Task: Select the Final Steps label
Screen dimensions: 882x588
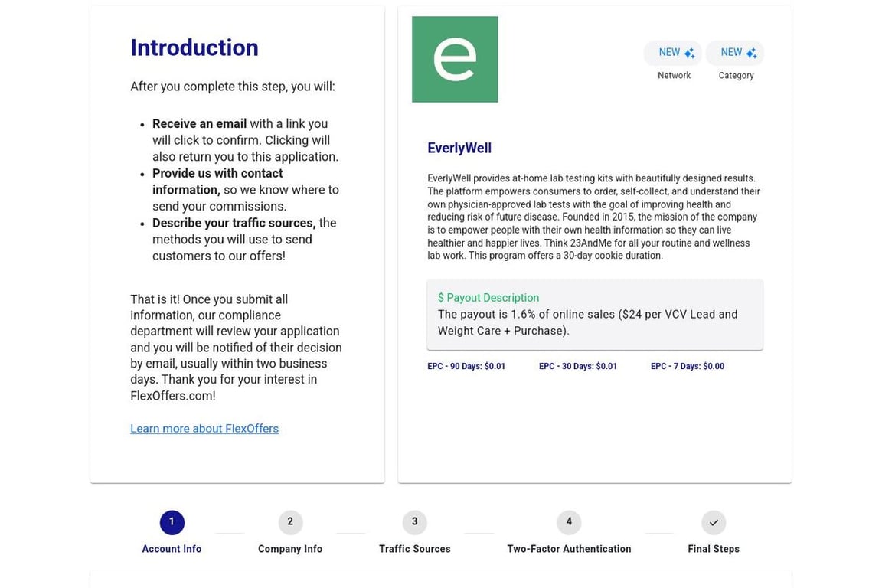Action: (714, 549)
